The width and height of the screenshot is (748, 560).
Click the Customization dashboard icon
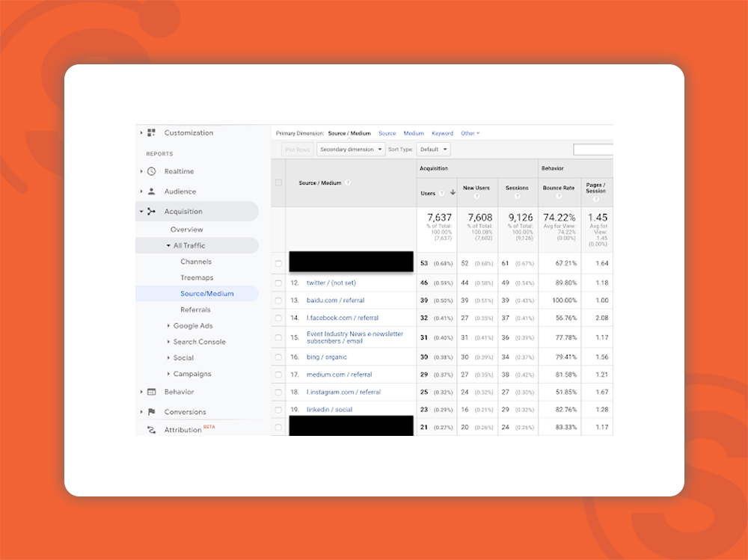(151, 133)
